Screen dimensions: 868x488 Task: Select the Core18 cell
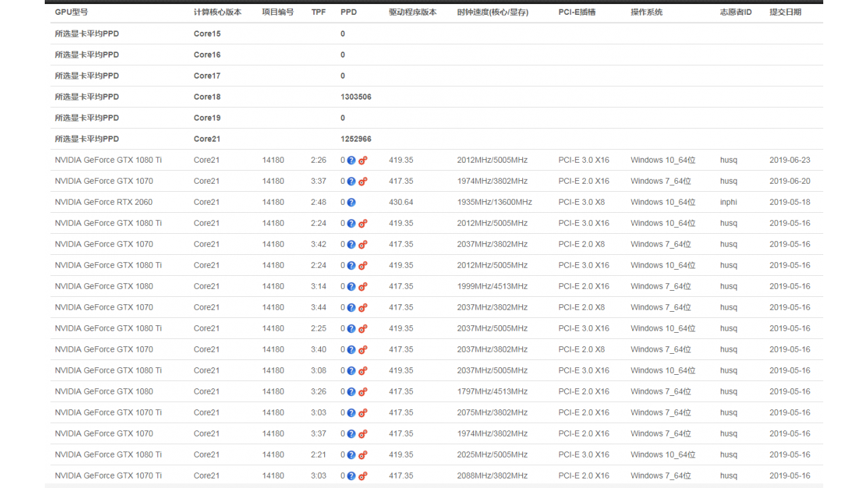[207, 97]
